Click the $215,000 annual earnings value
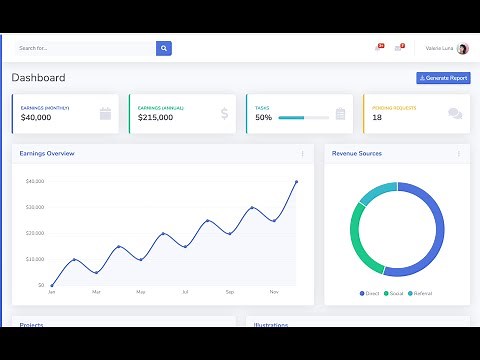 [x=155, y=117]
